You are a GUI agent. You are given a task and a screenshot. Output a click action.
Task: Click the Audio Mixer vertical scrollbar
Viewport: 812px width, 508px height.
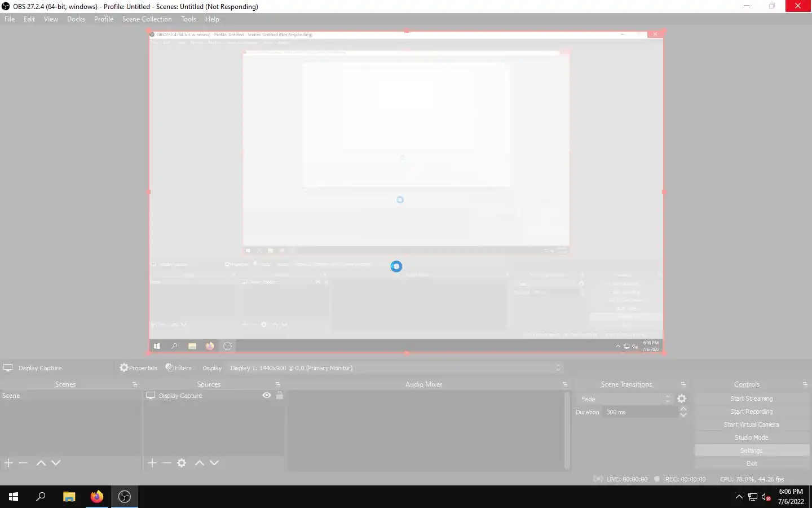[567, 431]
